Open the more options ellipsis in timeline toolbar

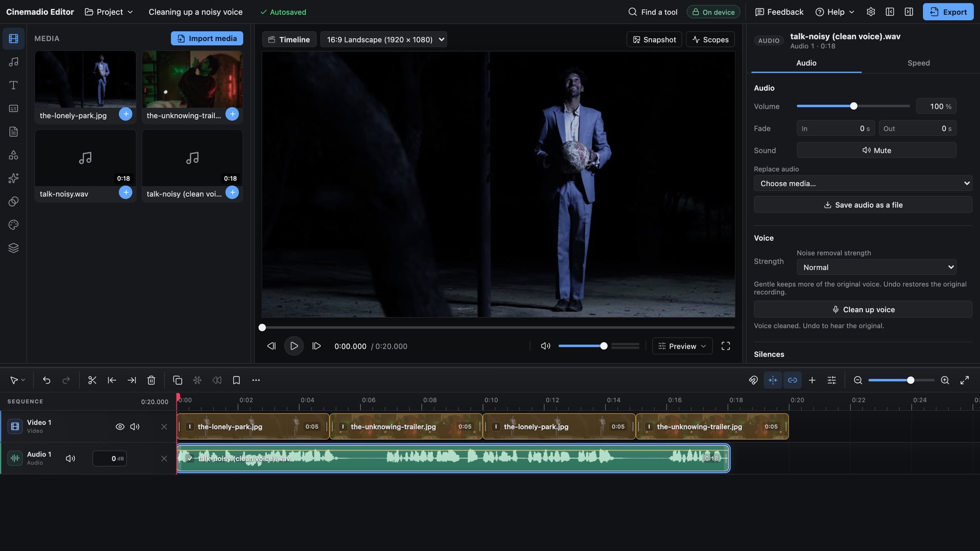[256, 380]
